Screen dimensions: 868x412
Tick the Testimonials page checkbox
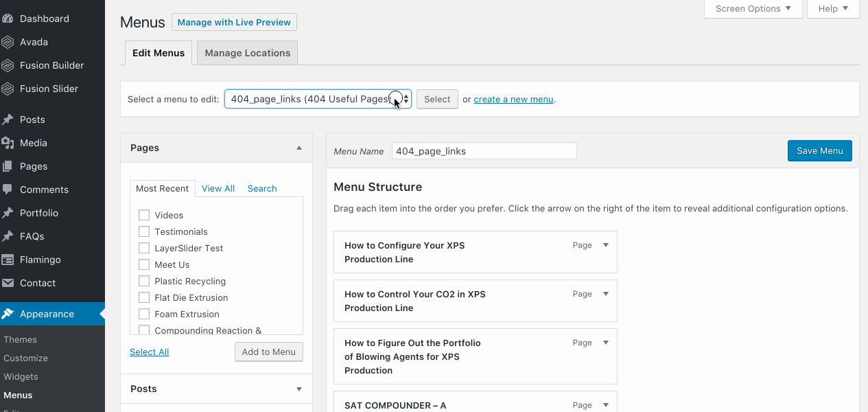tap(144, 231)
